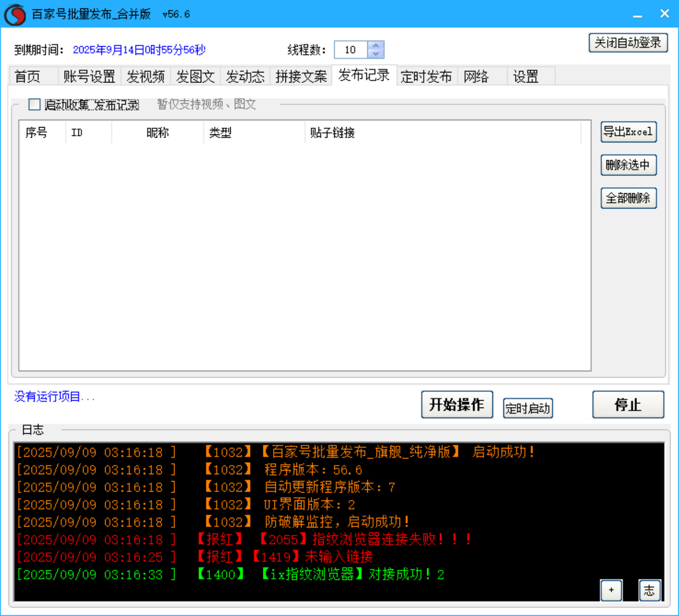679x616 pixels.
Task: Switch to the 设置 tab
Action: (x=526, y=77)
